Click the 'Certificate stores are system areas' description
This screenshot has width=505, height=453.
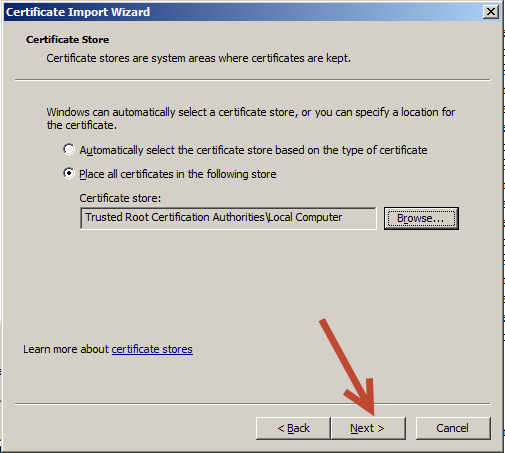point(199,58)
